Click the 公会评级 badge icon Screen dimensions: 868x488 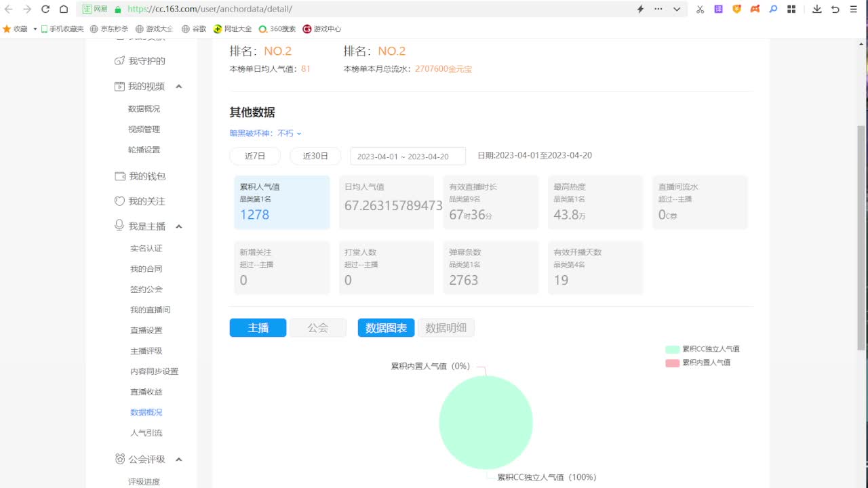click(x=120, y=459)
